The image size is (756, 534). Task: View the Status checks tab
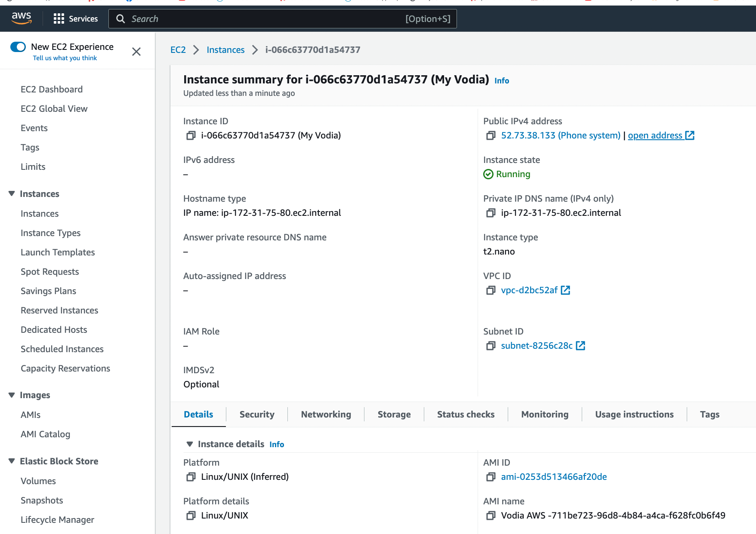(466, 414)
